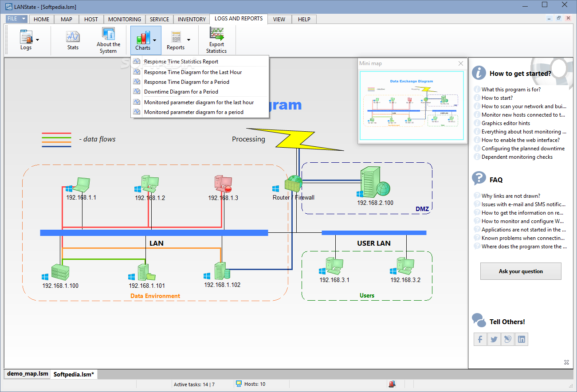The width and height of the screenshot is (577, 392).
Task: Switch to the HOME ribbon tab
Action: tap(42, 19)
